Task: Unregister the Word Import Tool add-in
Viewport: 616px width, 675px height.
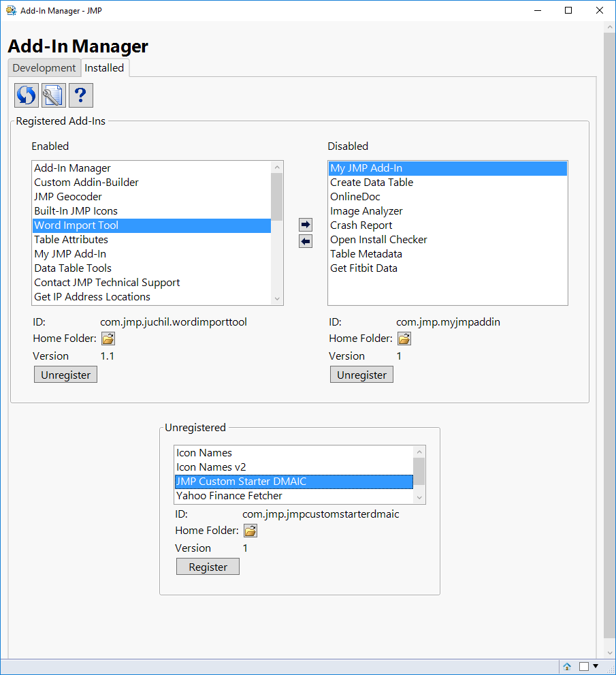Action: coord(65,374)
